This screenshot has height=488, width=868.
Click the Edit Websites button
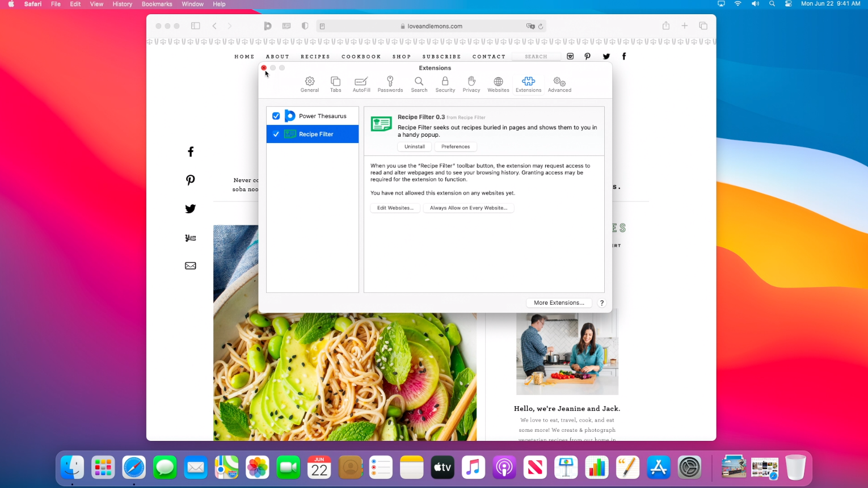395,208
